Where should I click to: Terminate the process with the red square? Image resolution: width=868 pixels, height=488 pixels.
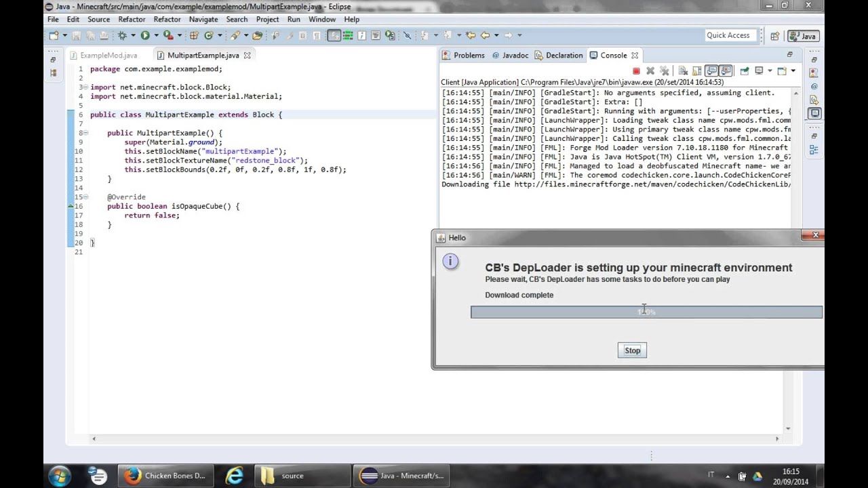click(x=636, y=70)
